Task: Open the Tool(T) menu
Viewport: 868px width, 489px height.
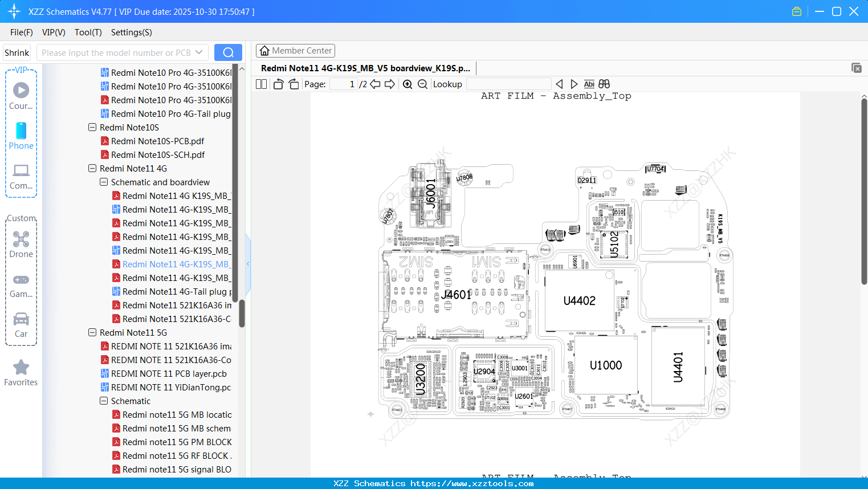Action: (x=88, y=32)
